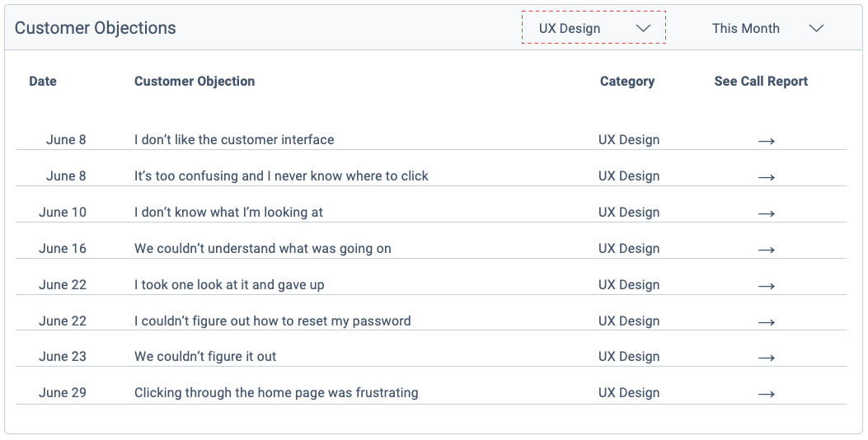Open call report arrow for password reset objection
The height and width of the screenshot is (440, 868).
pyautogui.click(x=767, y=322)
